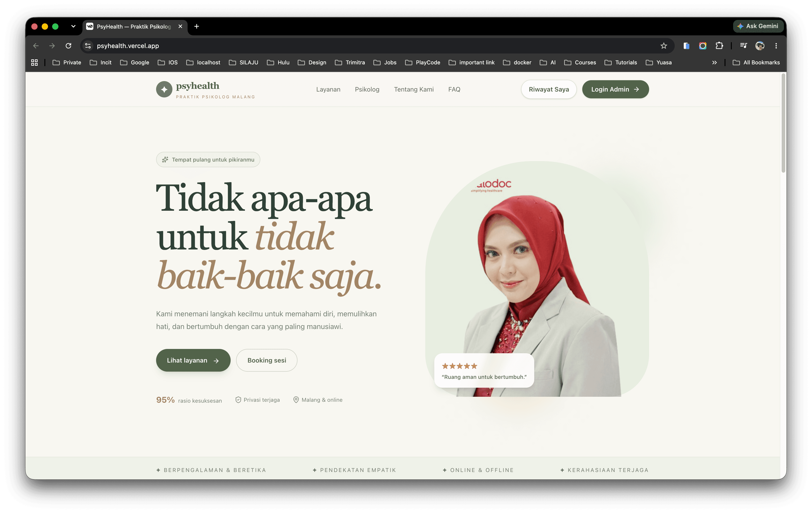Click the Login Admin button
The image size is (812, 513).
[x=615, y=89]
